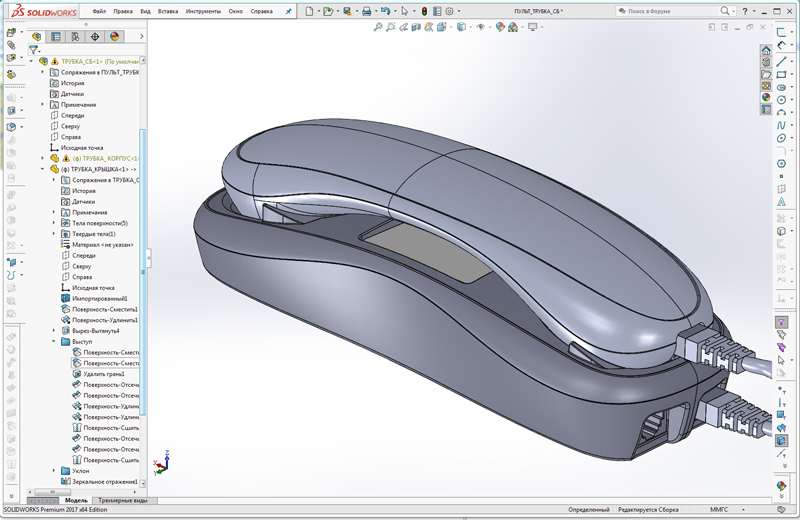Viewport: 800px width, 520px height.
Task: Click the Print icon
Action: point(366,11)
